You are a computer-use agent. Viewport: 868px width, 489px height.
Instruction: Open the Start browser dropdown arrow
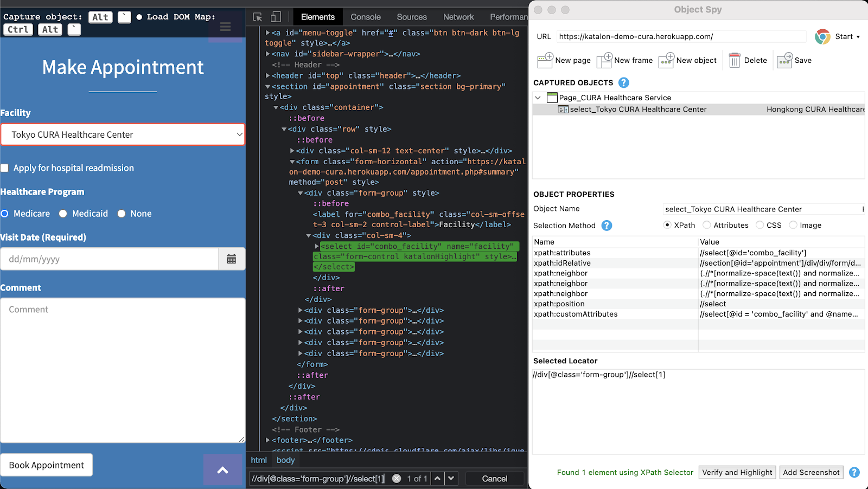[858, 37]
